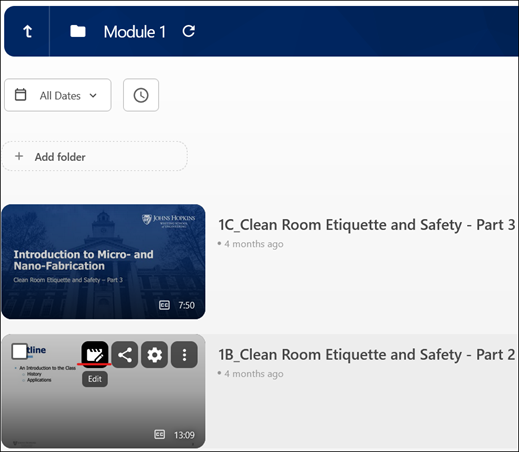Click the Module 1 folder title
The height and width of the screenshot is (452, 519).
pos(135,32)
